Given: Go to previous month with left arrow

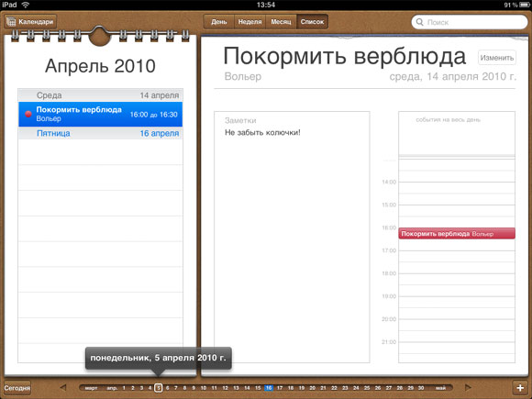Looking at the screenshot, I should click(x=63, y=387).
